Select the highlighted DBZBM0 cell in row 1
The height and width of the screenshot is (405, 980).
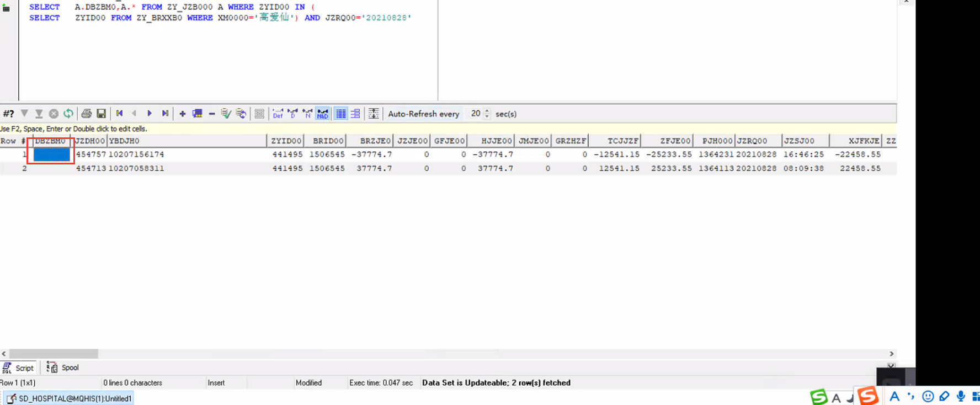point(51,155)
